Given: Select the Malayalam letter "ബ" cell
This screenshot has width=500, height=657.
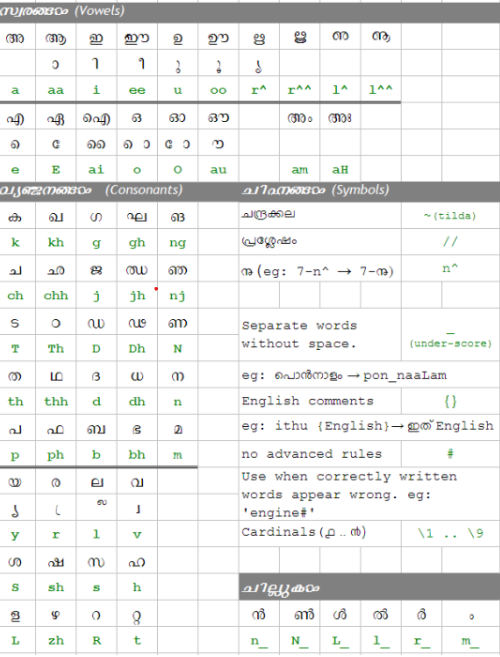Looking at the screenshot, I should 96,429.
